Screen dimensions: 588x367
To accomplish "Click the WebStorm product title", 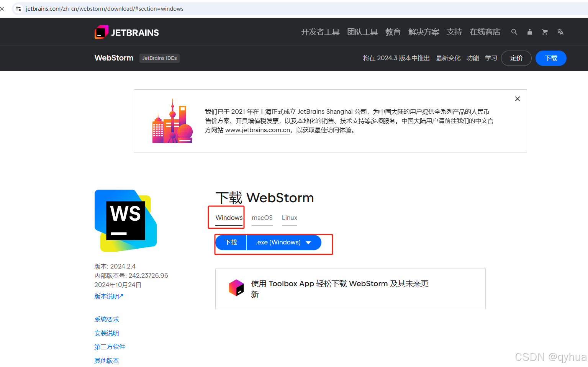I will point(114,58).
